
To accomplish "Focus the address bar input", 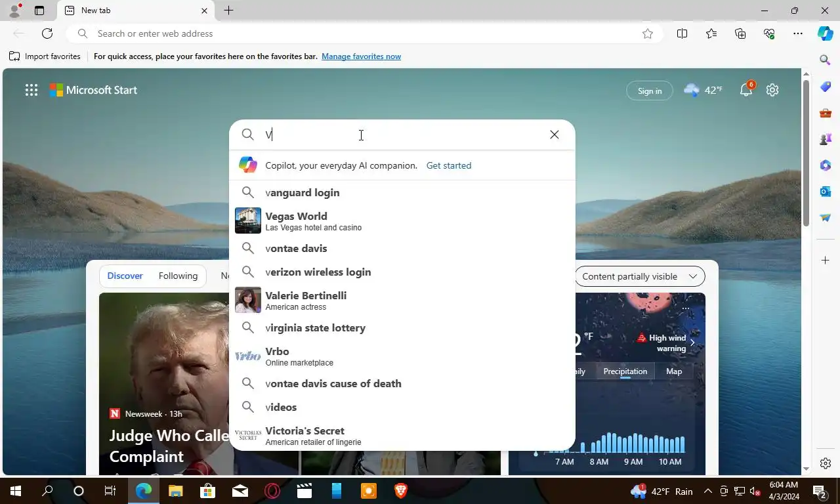I will click(364, 33).
